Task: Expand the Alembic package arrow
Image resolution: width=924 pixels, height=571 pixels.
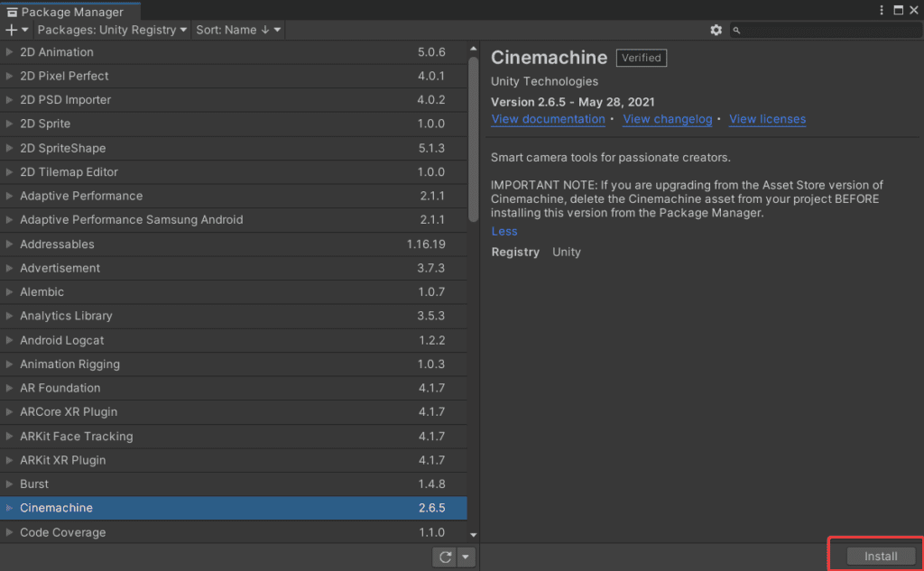Action: (x=9, y=291)
